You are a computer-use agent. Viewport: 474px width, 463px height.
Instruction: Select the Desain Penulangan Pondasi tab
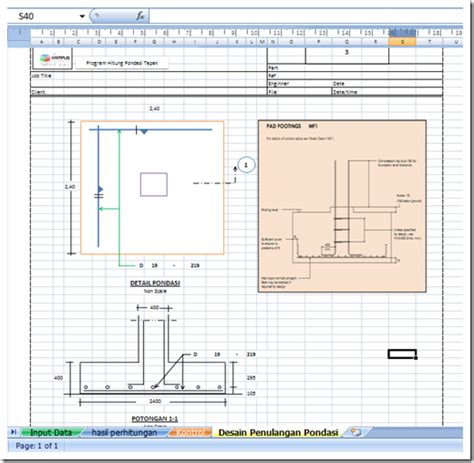pyautogui.click(x=278, y=433)
